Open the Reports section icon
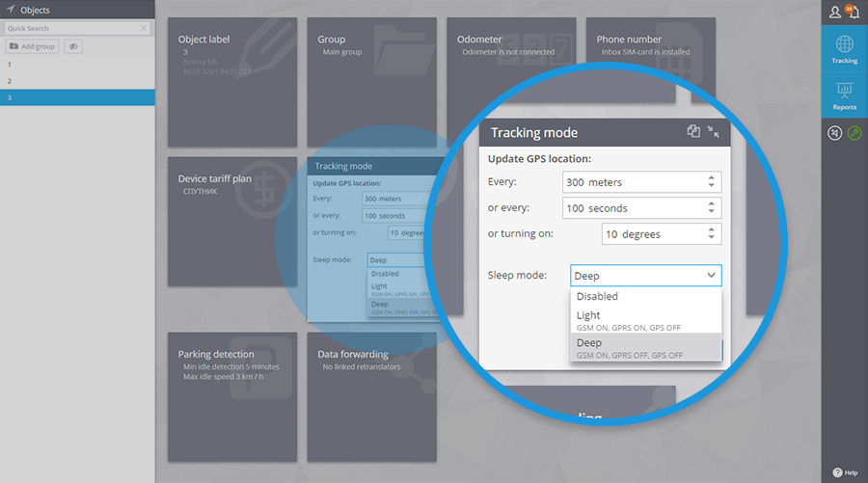Viewport: 868px width, 483px height. 844,95
